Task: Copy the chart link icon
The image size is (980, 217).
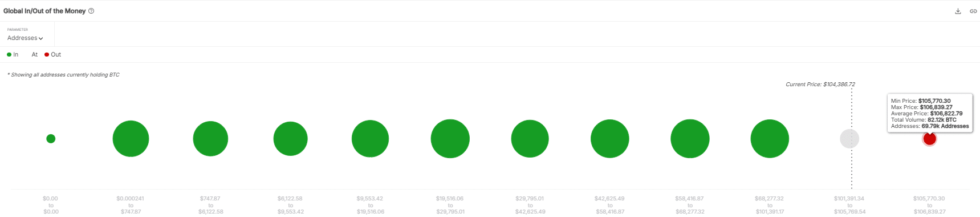Action: coord(973,11)
